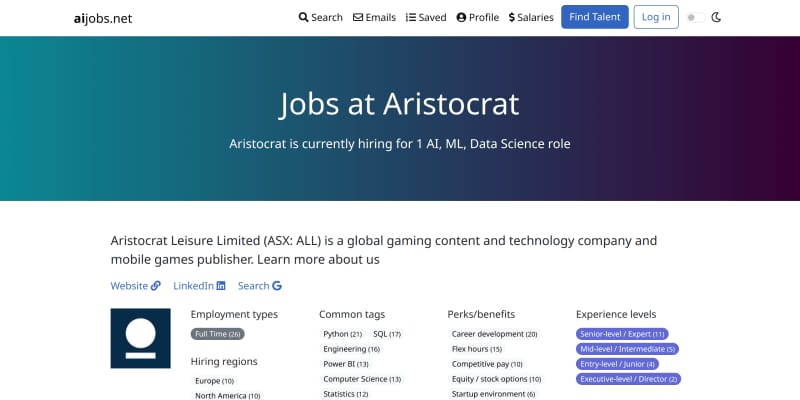The height and width of the screenshot is (400, 800).
Task: Select the Europe hiring region tag
Action: point(214,381)
